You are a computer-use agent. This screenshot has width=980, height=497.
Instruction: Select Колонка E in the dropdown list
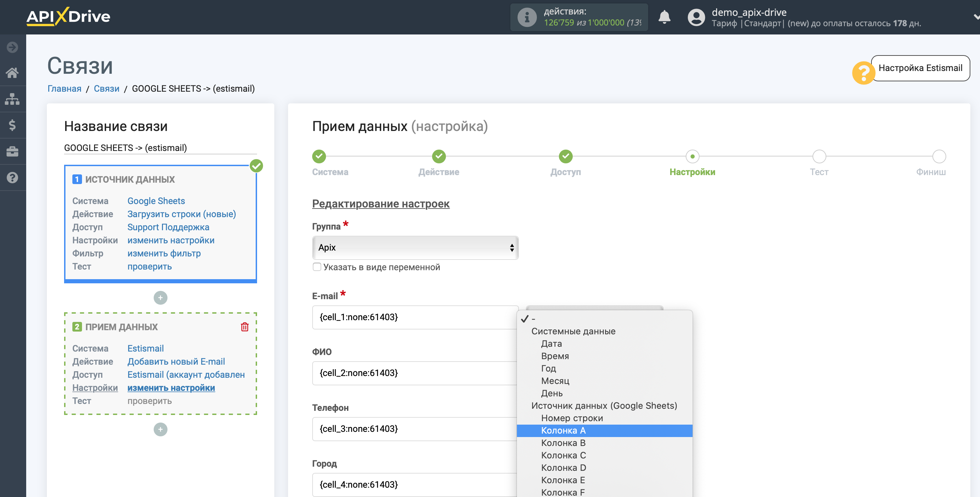click(604, 480)
